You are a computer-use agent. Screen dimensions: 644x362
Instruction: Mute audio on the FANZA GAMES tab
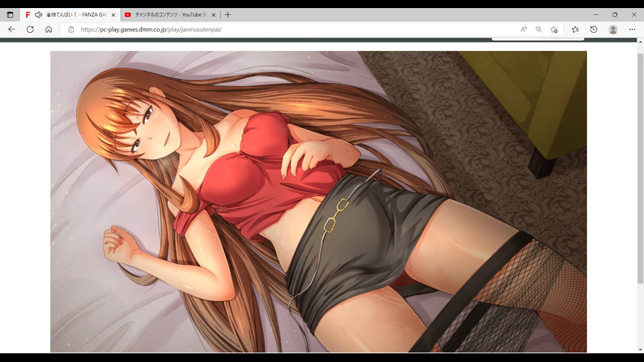click(x=38, y=15)
